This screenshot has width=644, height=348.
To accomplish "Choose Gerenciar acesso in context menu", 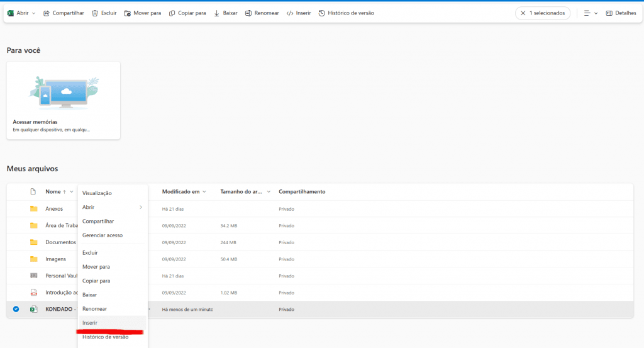I will [x=103, y=235].
